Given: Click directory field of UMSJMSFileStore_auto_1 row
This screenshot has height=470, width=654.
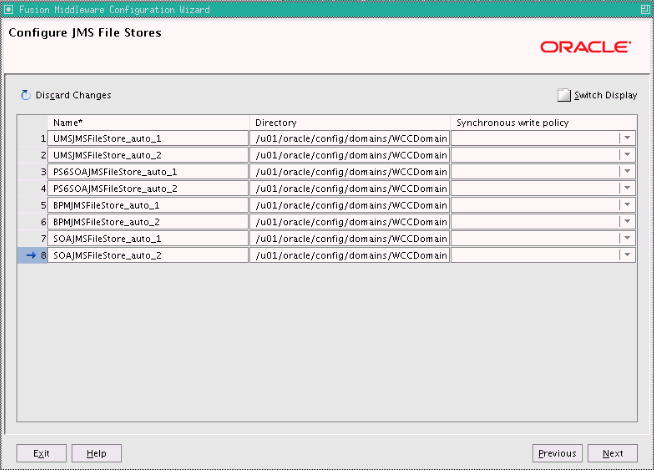Looking at the screenshot, I should (x=350, y=138).
